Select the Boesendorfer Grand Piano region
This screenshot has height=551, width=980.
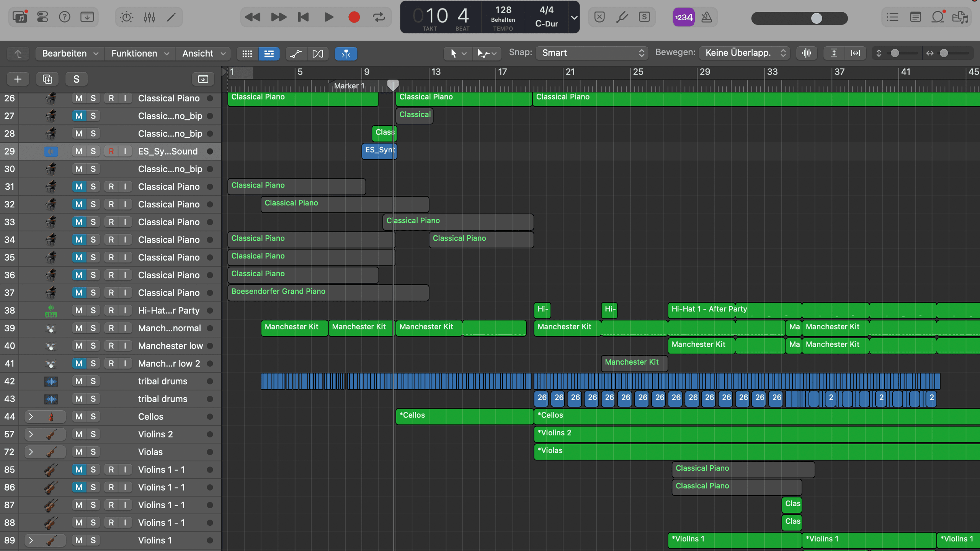[328, 293]
